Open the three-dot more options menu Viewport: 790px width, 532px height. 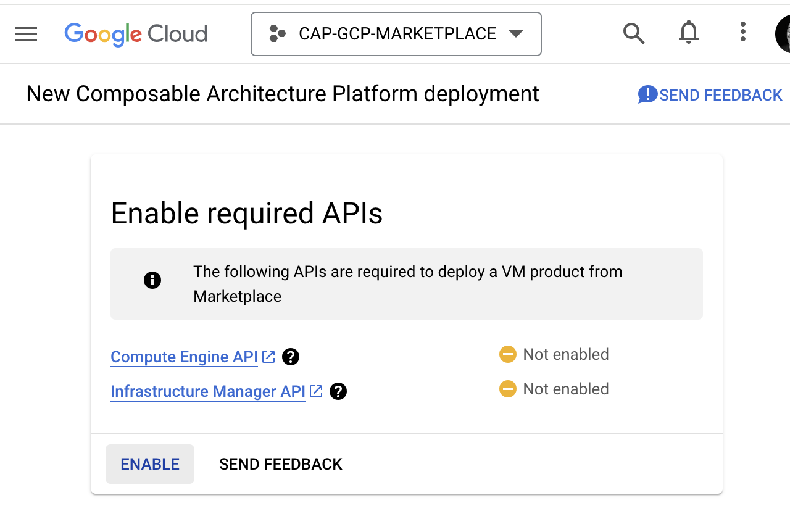click(x=742, y=32)
